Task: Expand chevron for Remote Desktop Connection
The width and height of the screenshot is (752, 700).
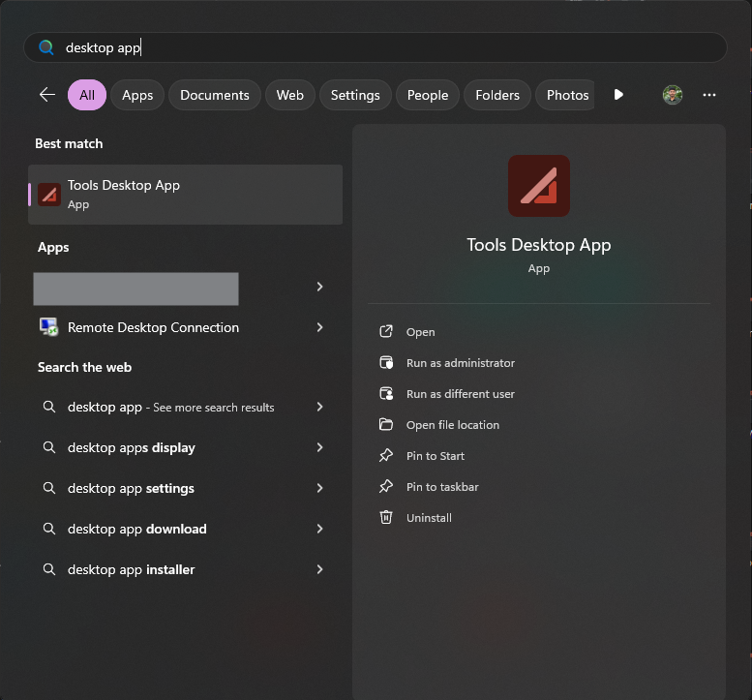Action: (x=320, y=327)
